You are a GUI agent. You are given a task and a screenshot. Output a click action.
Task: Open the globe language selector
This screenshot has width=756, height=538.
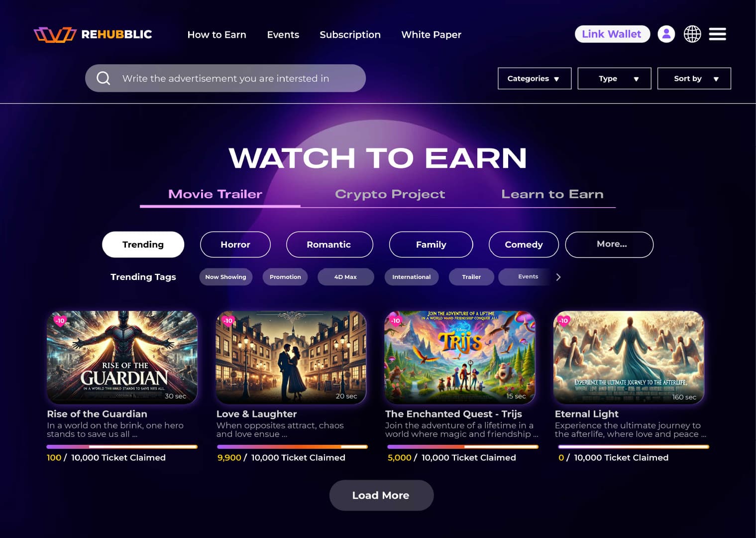[692, 34]
